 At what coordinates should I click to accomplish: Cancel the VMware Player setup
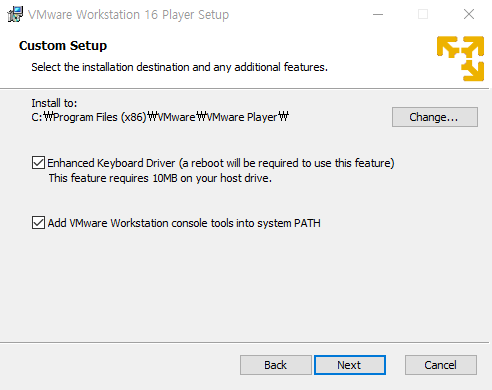coord(441,365)
